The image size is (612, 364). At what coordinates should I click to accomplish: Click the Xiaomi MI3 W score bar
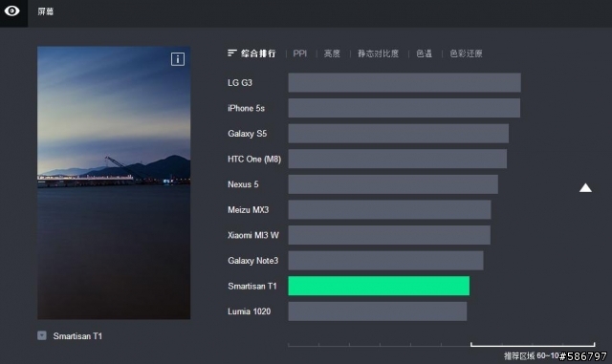(x=389, y=235)
